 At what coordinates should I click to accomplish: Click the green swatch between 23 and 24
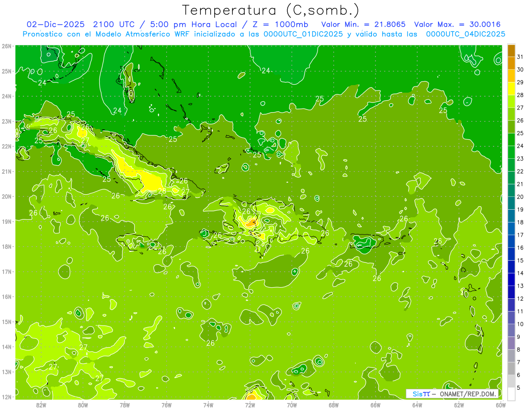[x=511, y=152]
